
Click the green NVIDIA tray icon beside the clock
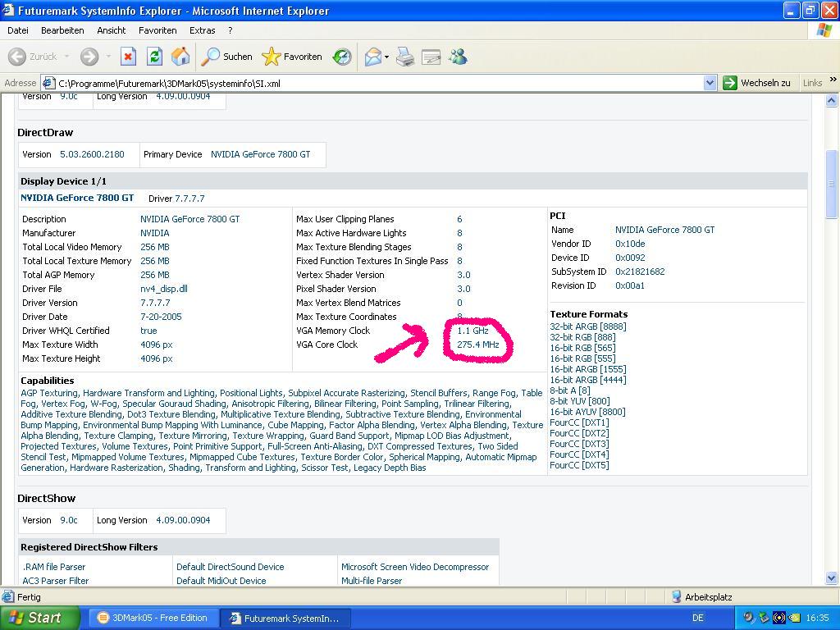coord(794,618)
